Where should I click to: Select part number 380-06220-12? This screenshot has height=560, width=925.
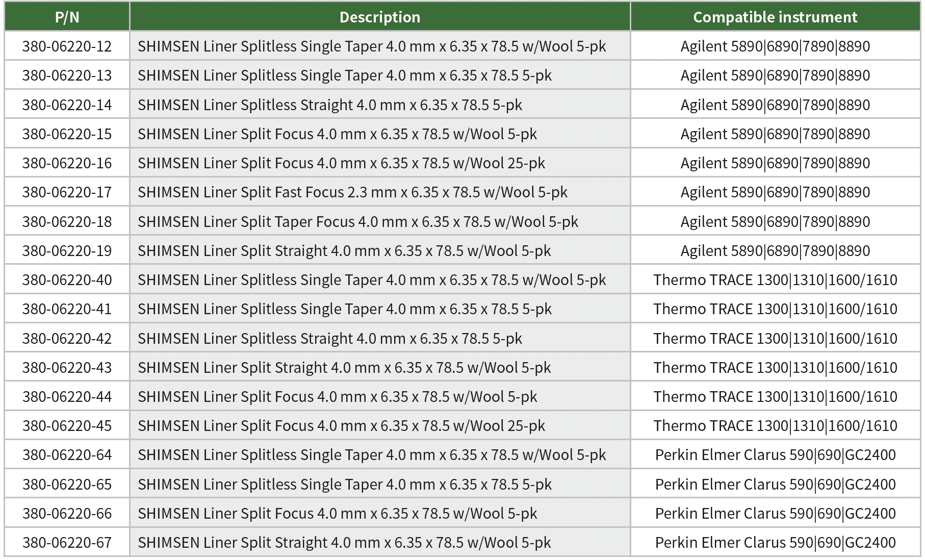[67, 46]
